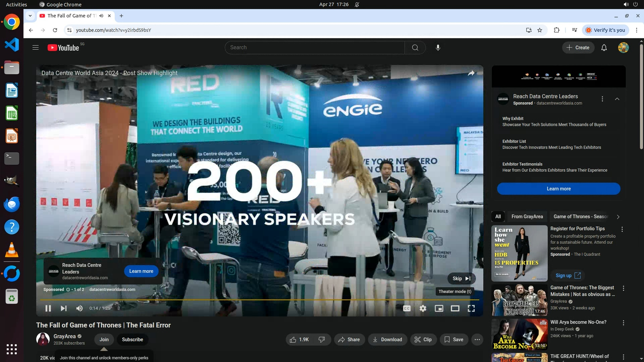The image size is (644, 362).
Task: Select the All filter chip
Action: tap(498, 217)
